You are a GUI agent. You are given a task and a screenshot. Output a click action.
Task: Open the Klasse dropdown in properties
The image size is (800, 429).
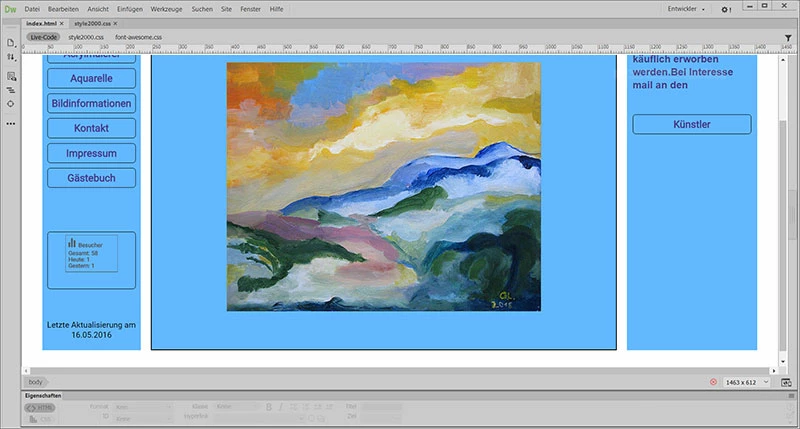237,407
